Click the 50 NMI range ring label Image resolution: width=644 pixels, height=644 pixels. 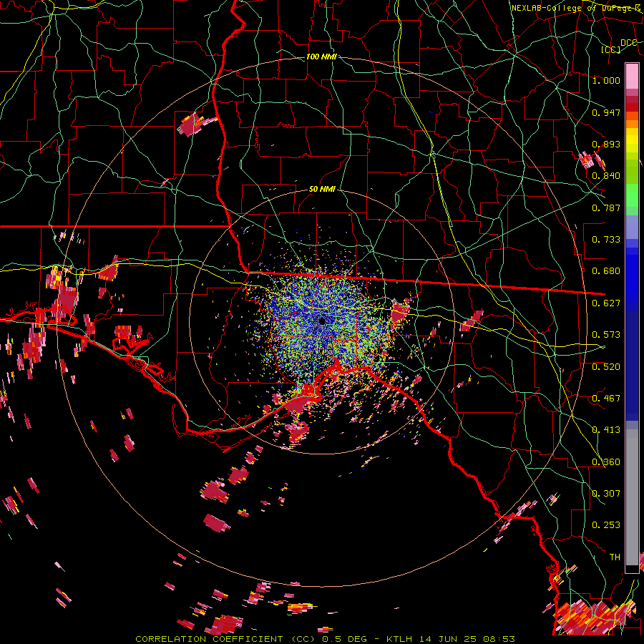click(322, 190)
